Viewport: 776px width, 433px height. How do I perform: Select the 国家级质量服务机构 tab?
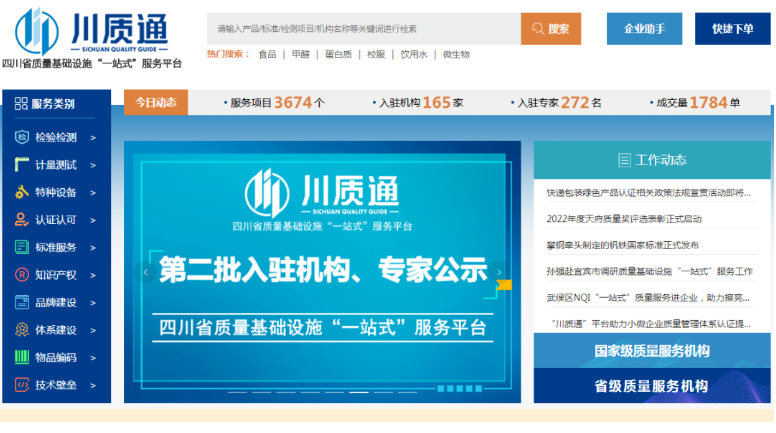click(x=651, y=351)
